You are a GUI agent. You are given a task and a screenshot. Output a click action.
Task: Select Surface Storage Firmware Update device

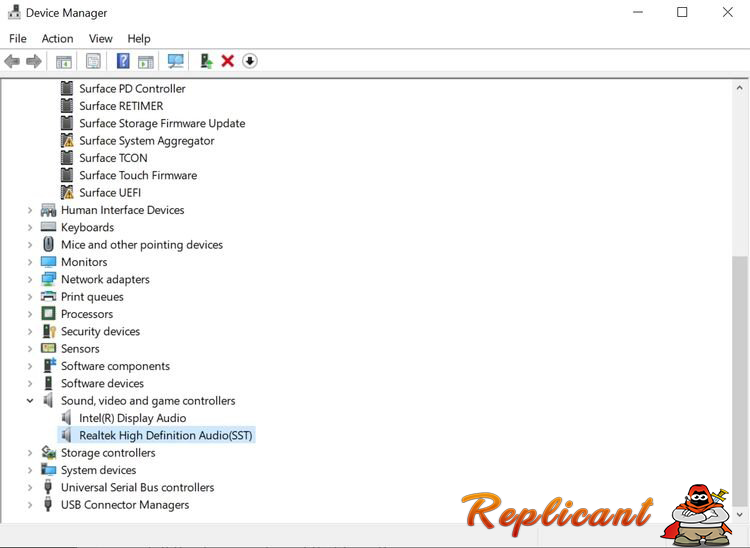tap(162, 123)
